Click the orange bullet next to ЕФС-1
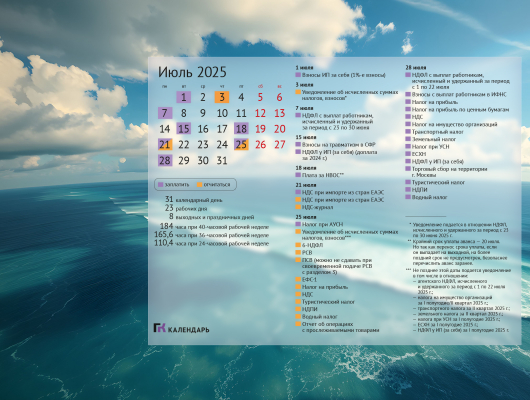Image resolution: width=530 pixels, height=400 pixels. (298, 280)
